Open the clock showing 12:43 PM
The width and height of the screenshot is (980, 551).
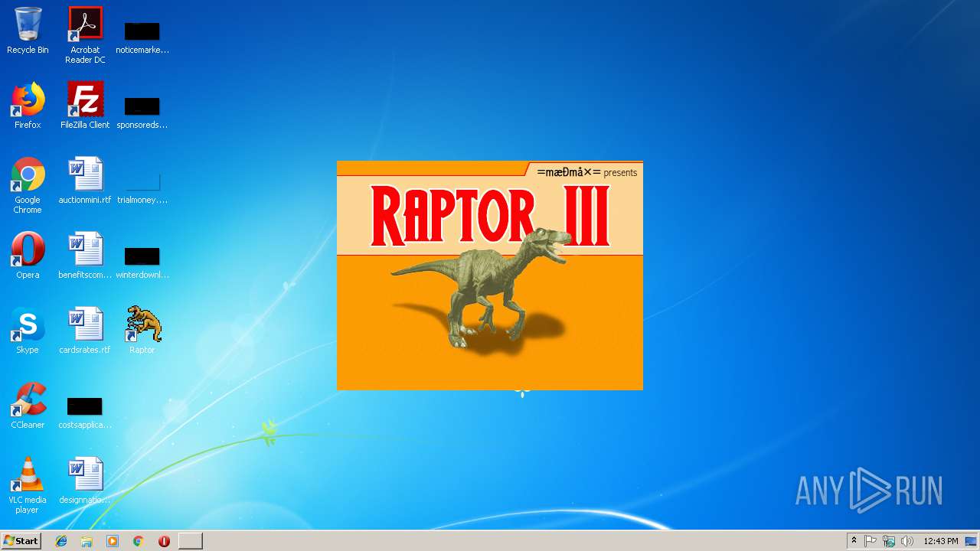pos(940,541)
